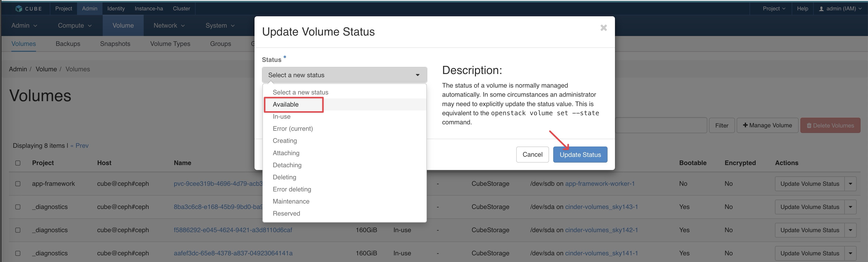Click the admin (IAM) user icon

(x=821, y=9)
